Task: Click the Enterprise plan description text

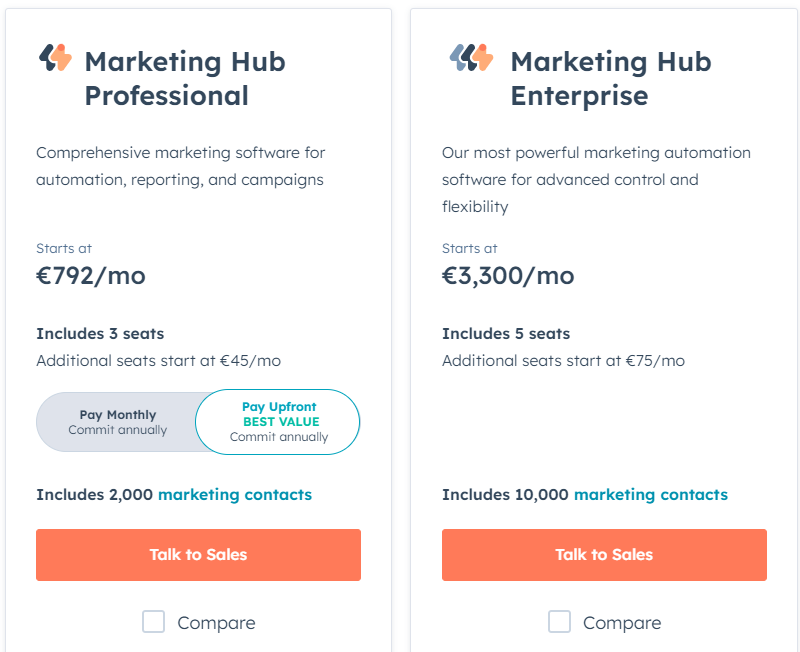Action: pyautogui.click(x=596, y=180)
